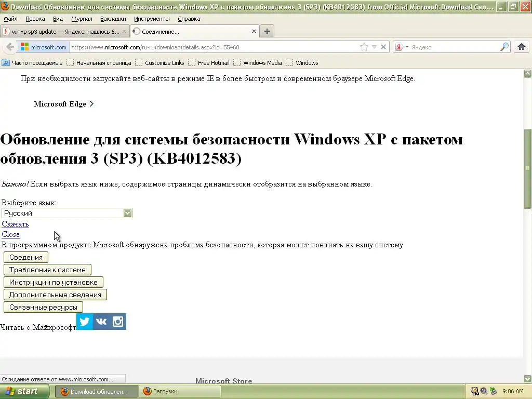Image resolution: width=532 pixels, height=399 pixels.
Task: Bookmark this page with the star icon
Action: point(364,47)
